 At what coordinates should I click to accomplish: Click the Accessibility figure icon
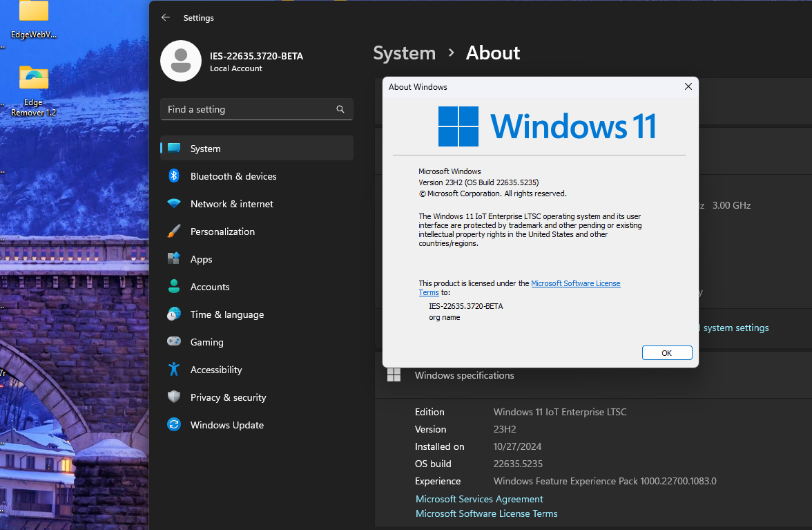[x=174, y=370]
